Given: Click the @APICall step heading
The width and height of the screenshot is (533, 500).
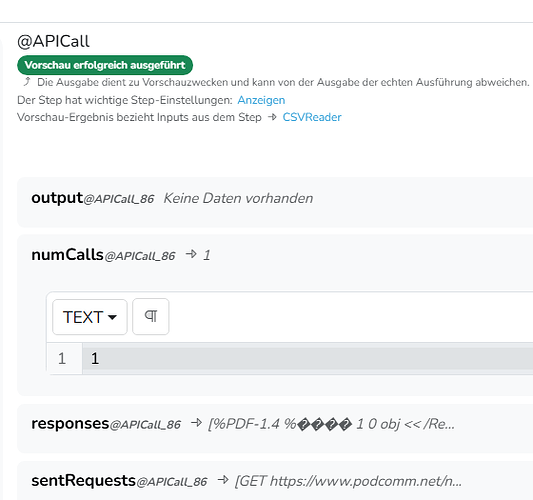Looking at the screenshot, I should [x=53, y=41].
